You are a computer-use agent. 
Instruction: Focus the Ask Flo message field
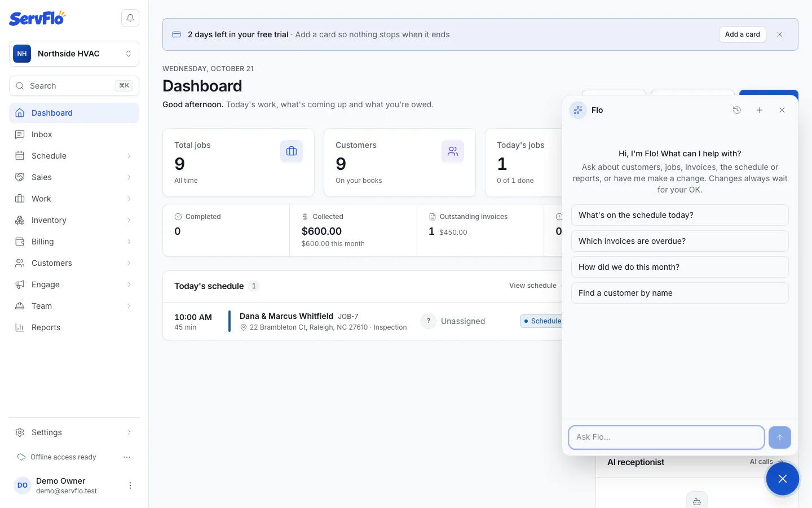(x=667, y=437)
